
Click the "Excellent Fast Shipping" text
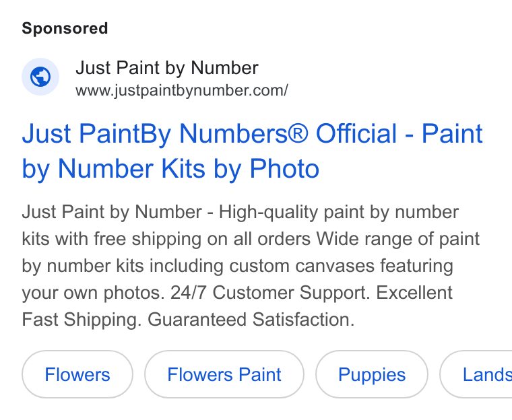tap(237, 306)
